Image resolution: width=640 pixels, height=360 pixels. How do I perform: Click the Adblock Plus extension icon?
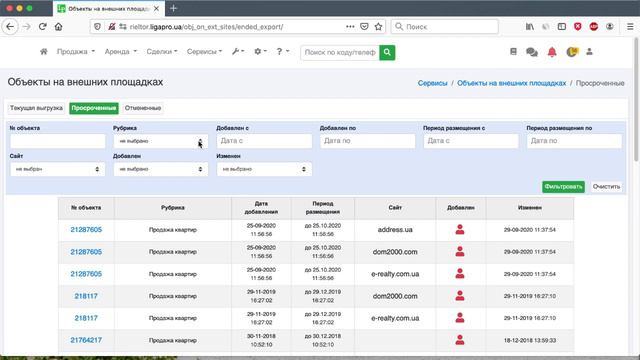coord(594,27)
